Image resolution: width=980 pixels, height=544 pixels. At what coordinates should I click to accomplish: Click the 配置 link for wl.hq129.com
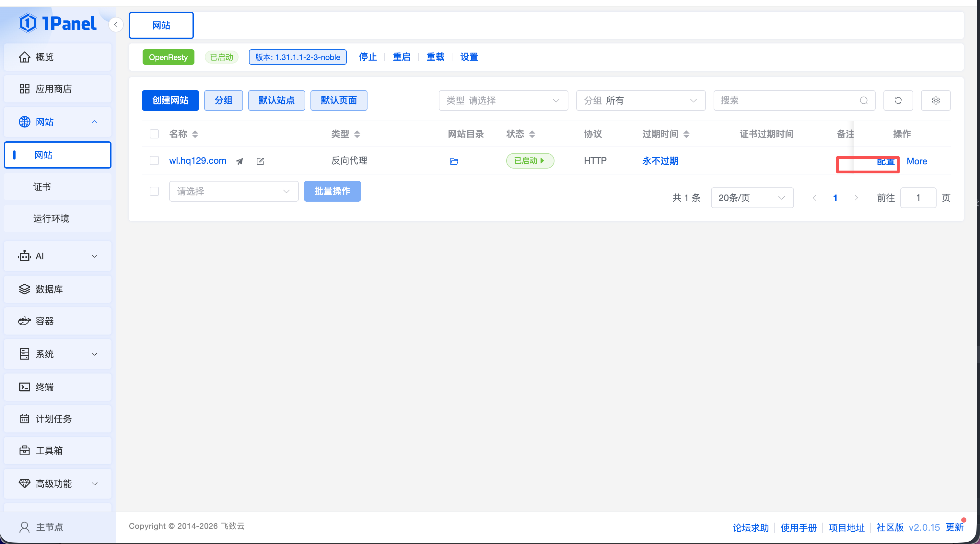[x=885, y=162]
